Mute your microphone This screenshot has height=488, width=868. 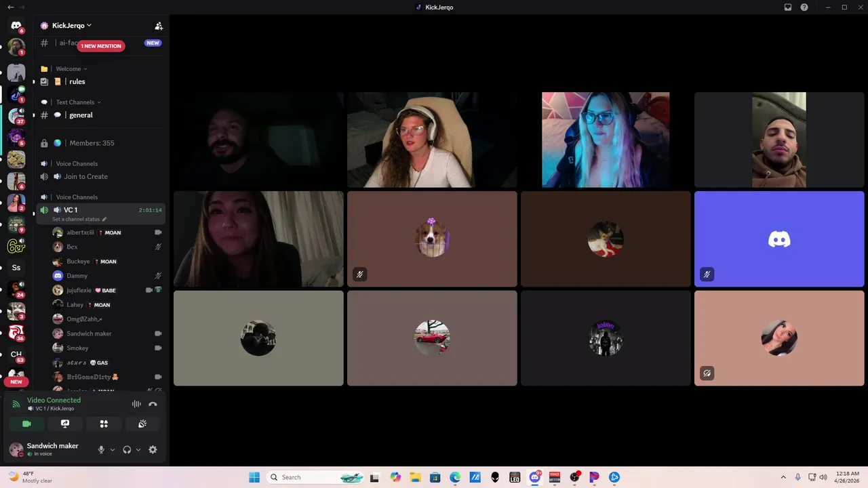coord(101,449)
